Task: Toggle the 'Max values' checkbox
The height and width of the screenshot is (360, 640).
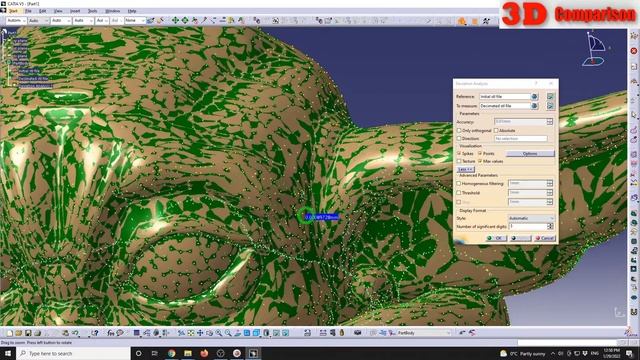Action: (x=480, y=161)
